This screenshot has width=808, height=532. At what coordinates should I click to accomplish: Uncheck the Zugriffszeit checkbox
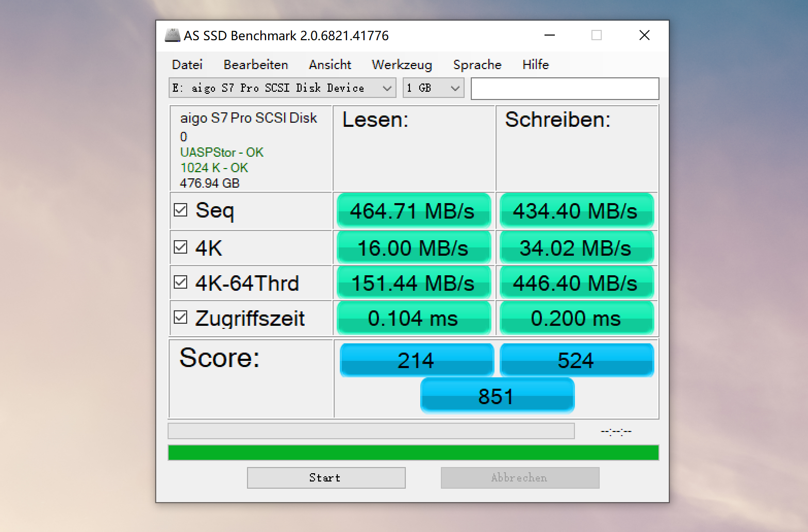(x=180, y=317)
